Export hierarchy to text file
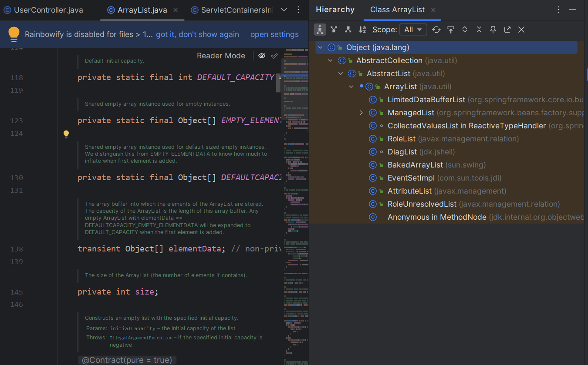This screenshot has width=588, height=365. (x=507, y=30)
